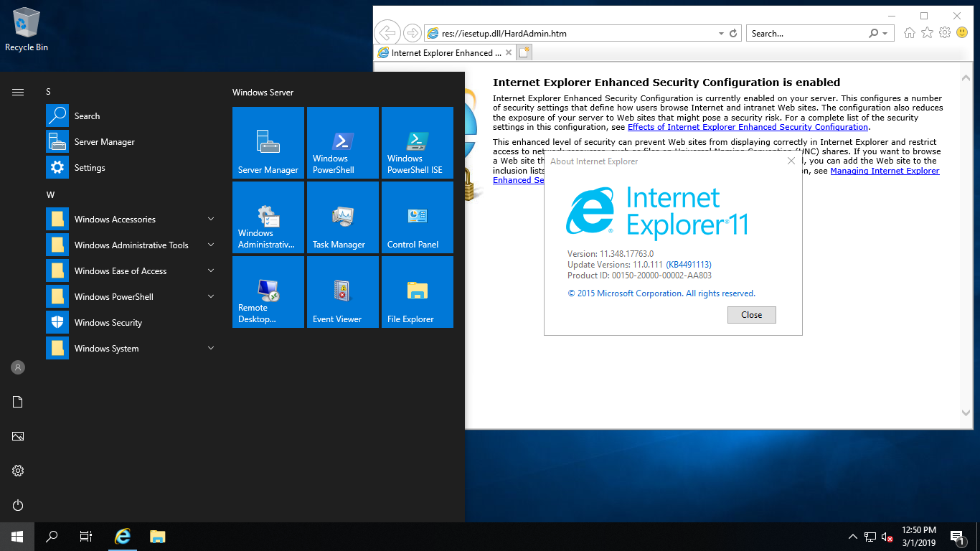Open user account icon in Start menu

(x=18, y=367)
